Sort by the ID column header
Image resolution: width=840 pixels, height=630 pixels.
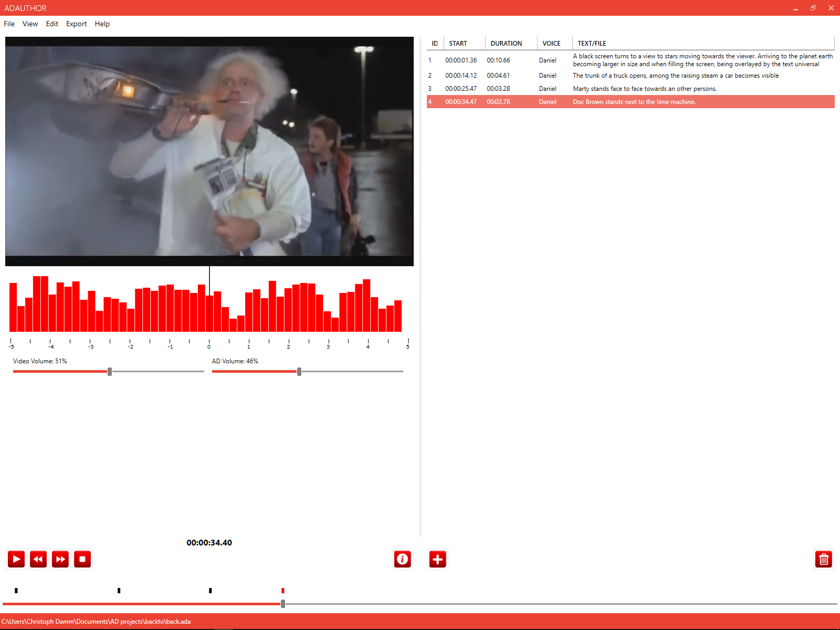tap(435, 44)
